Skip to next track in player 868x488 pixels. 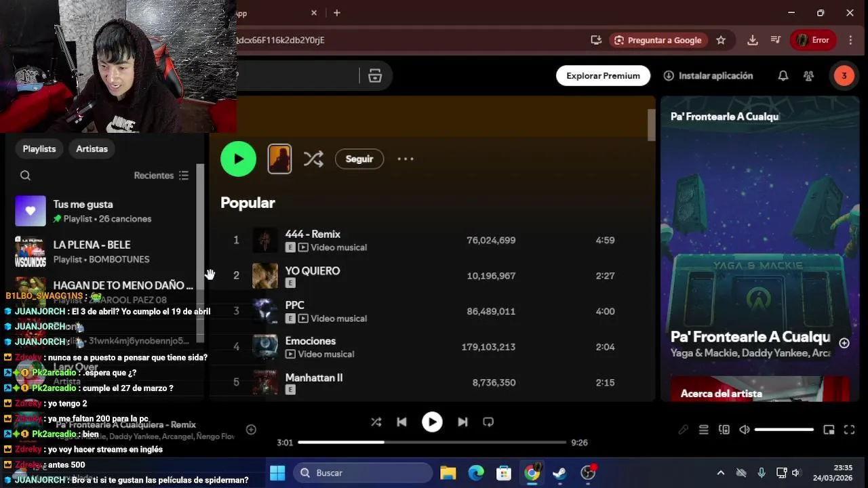click(x=462, y=422)
